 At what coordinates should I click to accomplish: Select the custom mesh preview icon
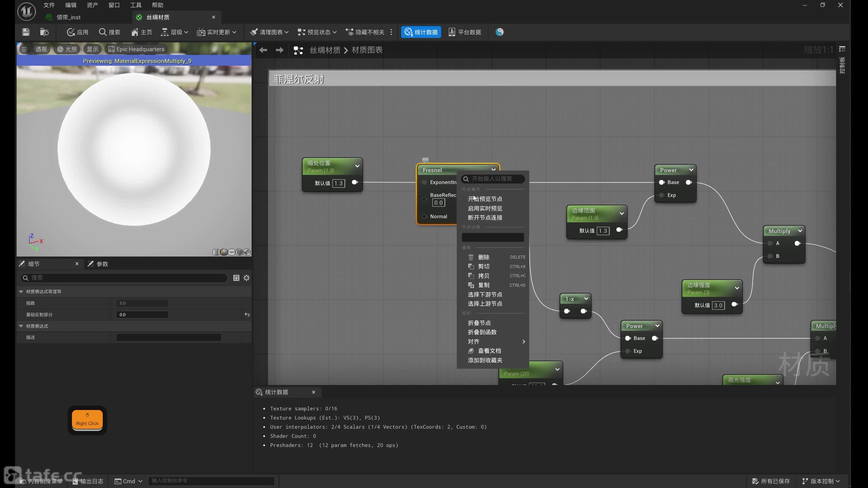247,252
